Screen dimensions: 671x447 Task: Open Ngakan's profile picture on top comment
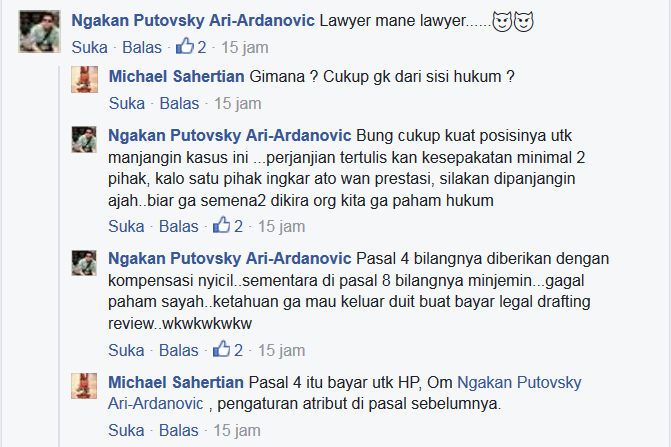point(39,32)
